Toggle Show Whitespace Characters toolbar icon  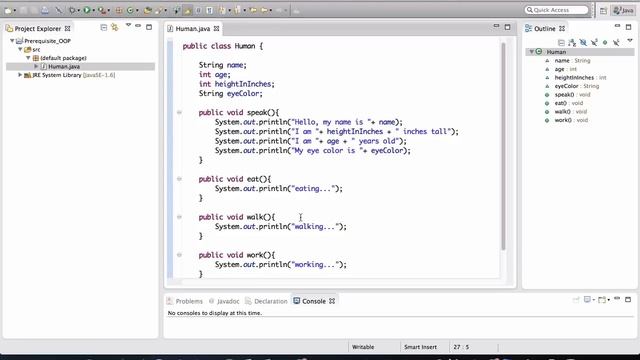click(209, 10)
